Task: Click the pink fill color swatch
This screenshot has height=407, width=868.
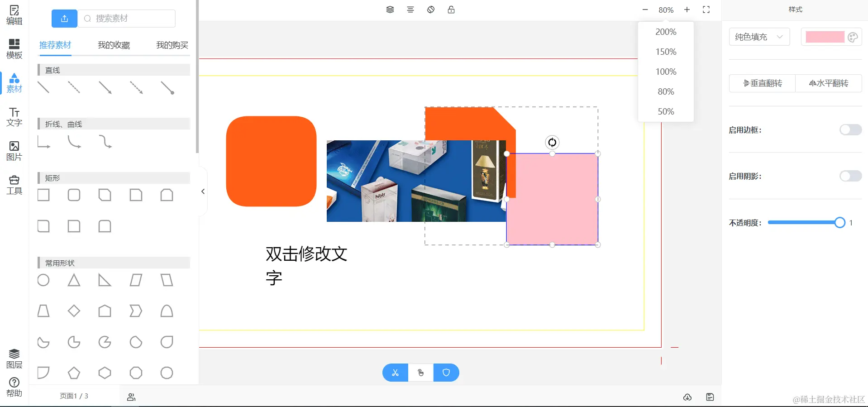Action: (x=825, y=37)
